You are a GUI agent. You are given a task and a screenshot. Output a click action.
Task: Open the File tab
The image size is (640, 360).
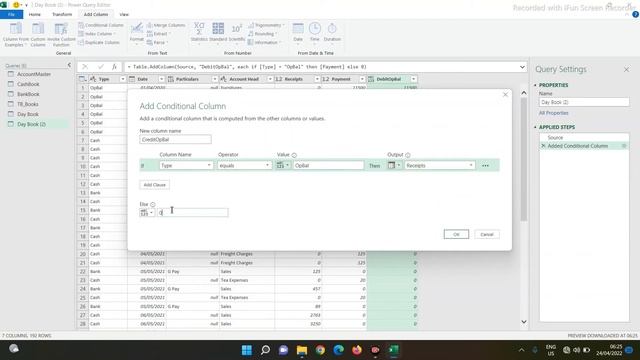pyautogui.click(x=11, y=14)
